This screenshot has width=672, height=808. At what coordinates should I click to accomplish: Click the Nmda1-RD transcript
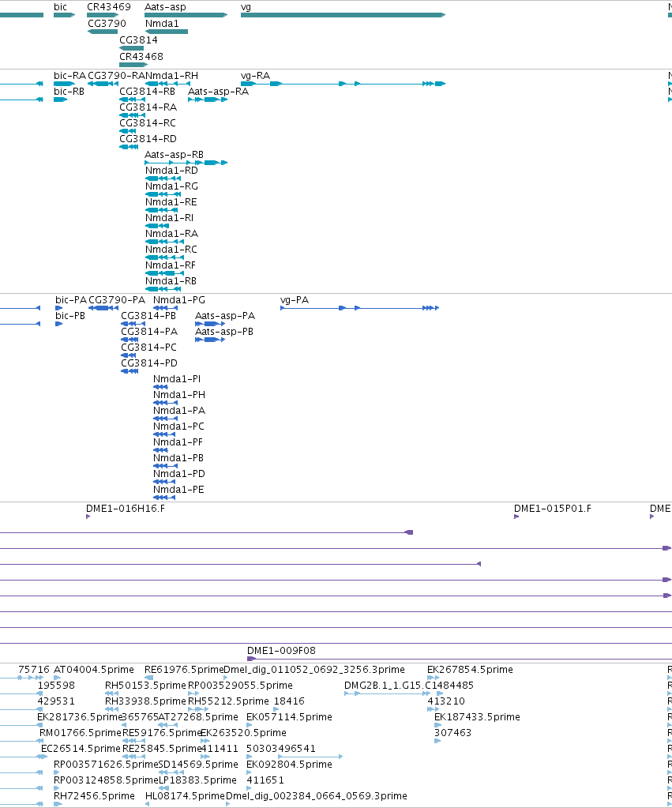tap(163, 179)
